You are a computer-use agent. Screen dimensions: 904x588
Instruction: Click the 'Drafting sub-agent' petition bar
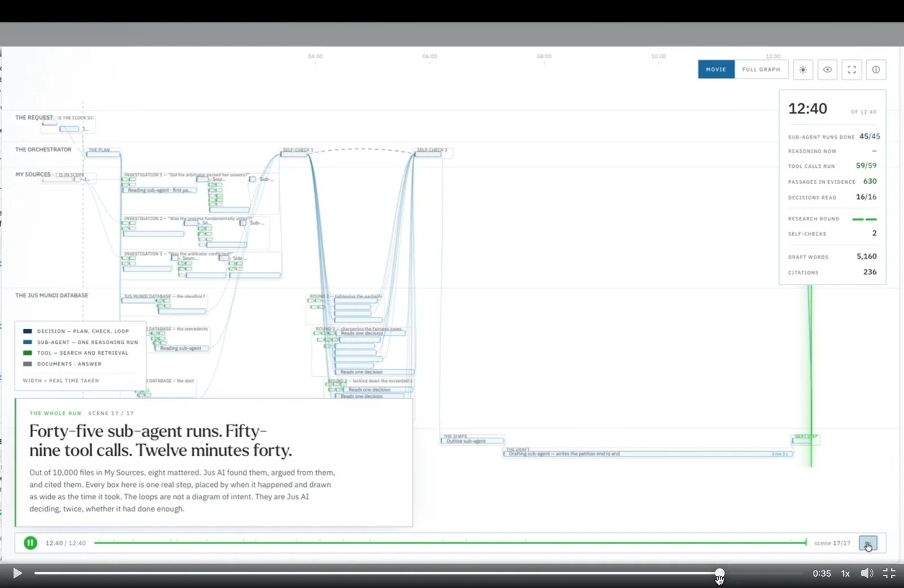click(x=648, y=454)
